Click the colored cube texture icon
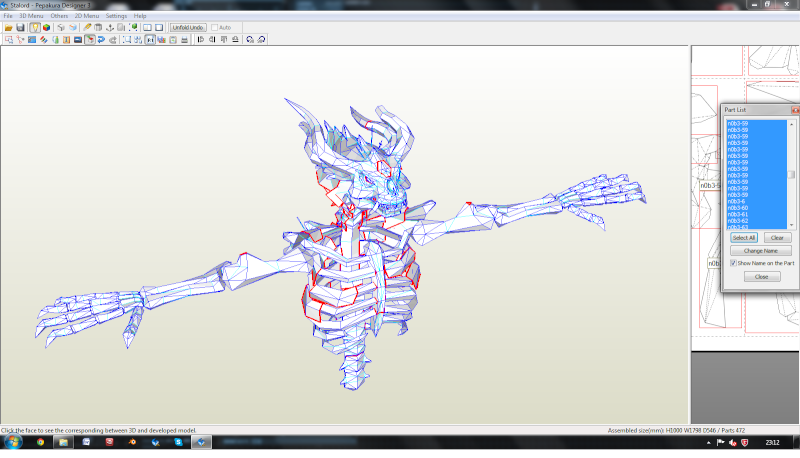800x458 pixels. tap(46, 28)
